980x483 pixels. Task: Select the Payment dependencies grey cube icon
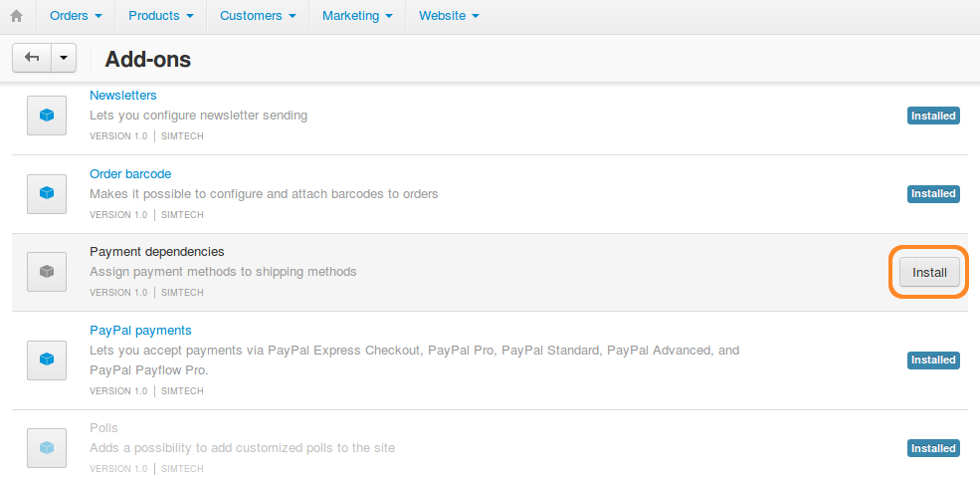click(47, 272)
